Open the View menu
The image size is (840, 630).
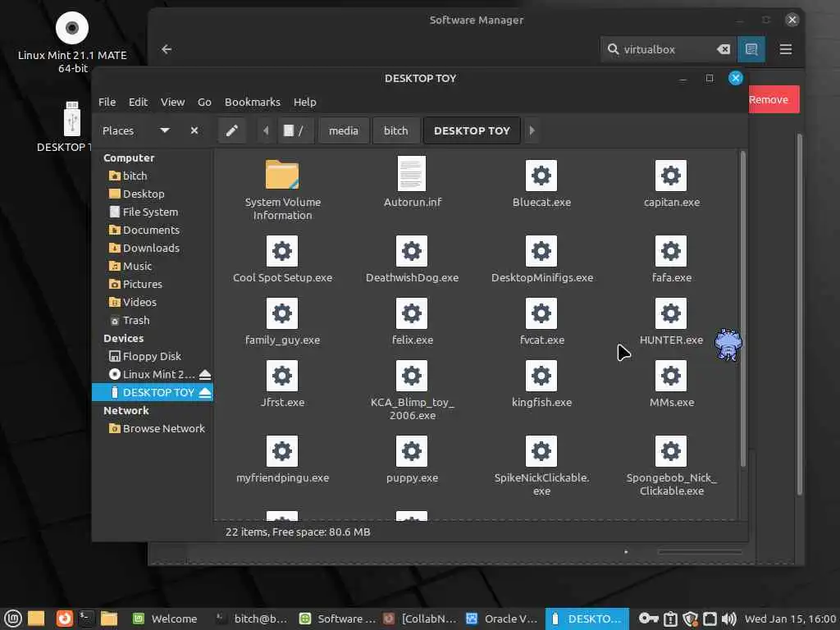pos(172,102)
